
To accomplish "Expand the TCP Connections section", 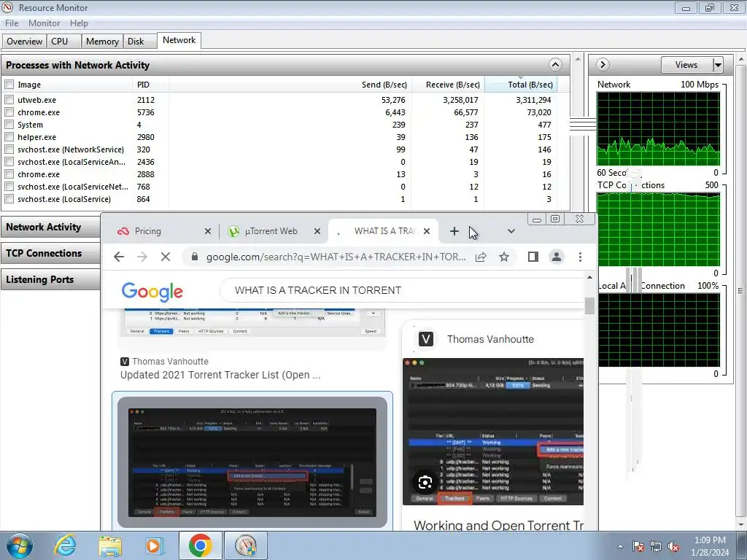I will tap(50, 253).
